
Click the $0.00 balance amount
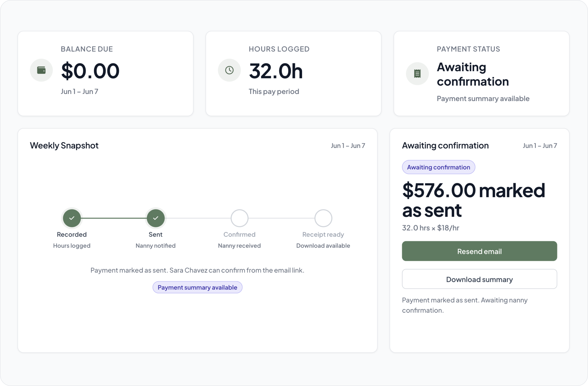click(x=90, y=71)
